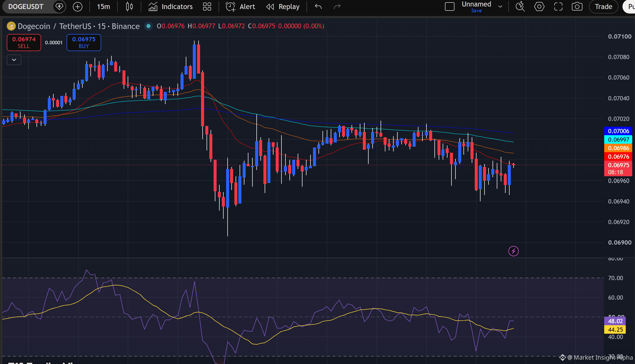The image size is (635, 364).
Task: Open quick search lightning magnifier icon
Action: [x=520, y=7]
